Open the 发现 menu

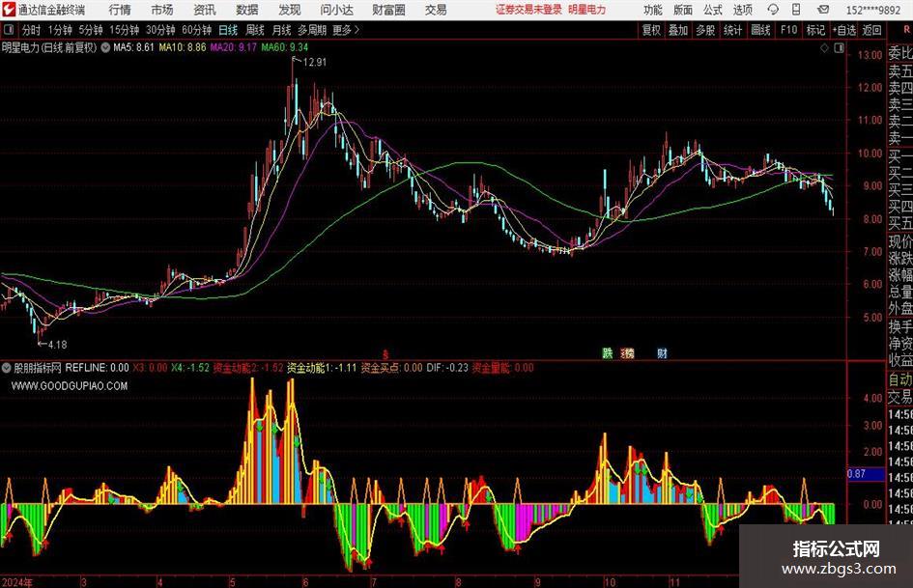point(290,10)
